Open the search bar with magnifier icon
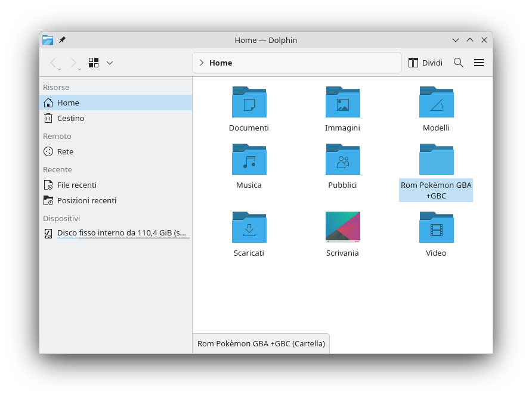The height and width of the screenshot is (400, 532). coord(458,63)
